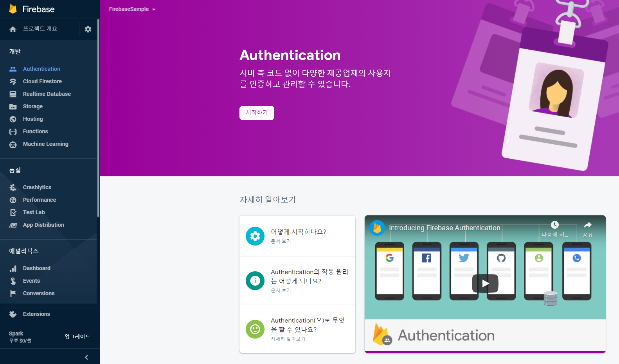The width and height of the screenshot is (619, 364).
Task: Click the 프로젝트 개요 overview link
Action: [x=40, y=29]
